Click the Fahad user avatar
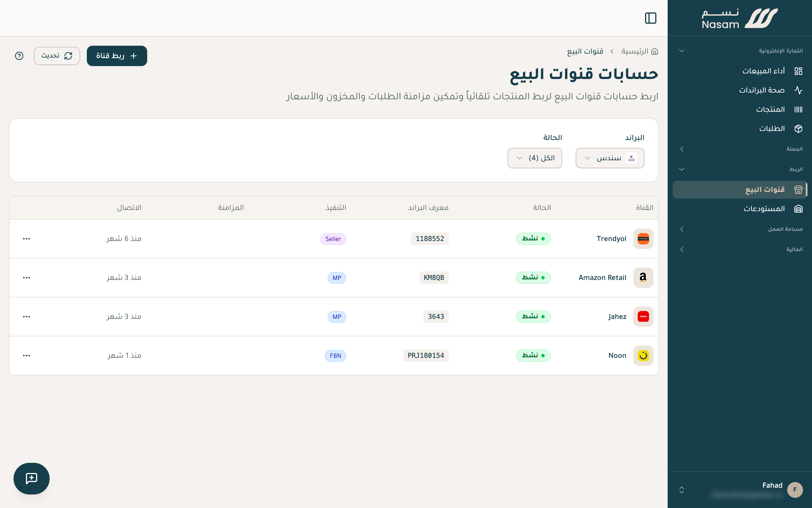Screen dimensions: 812x508 coord(795,490)
